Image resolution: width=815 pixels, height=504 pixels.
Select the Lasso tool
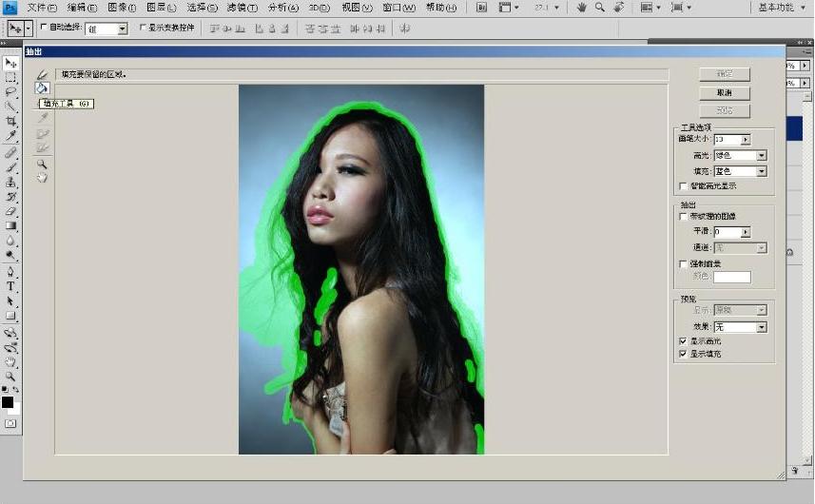pos(10,92)
